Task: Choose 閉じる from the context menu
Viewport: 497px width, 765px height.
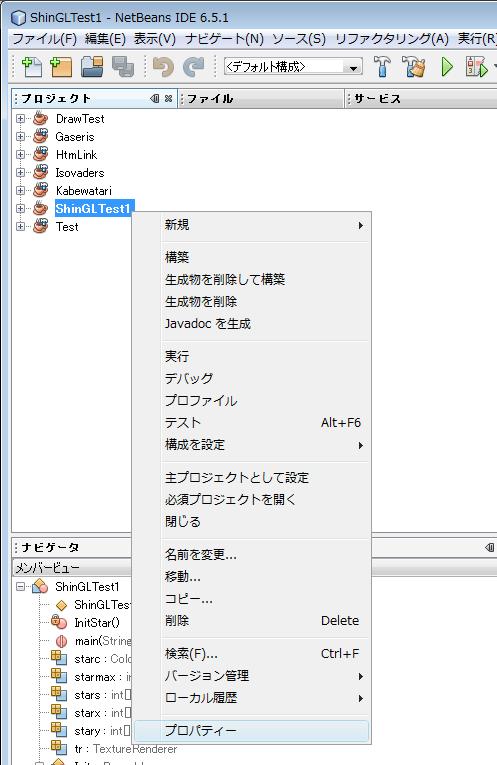Action: tap(252, 522)
